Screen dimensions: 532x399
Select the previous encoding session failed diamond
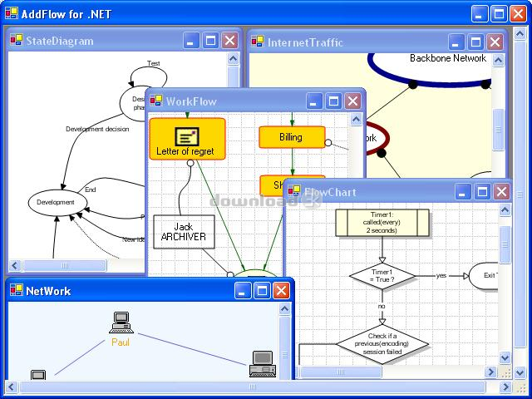[382, 344]
